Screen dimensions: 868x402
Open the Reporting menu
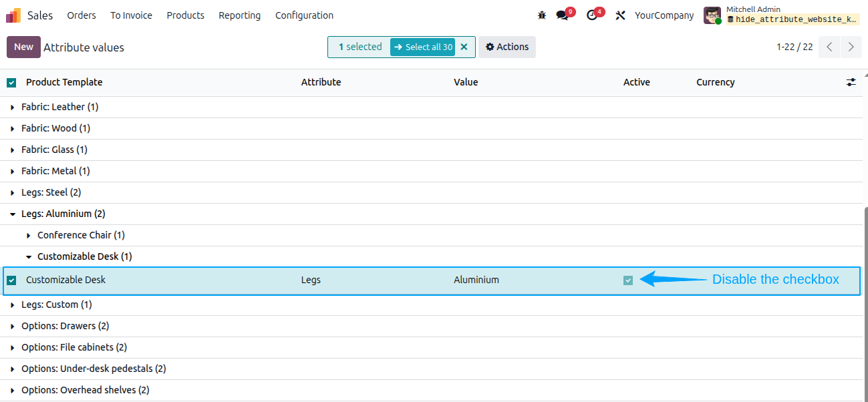(x=239, y=15)
